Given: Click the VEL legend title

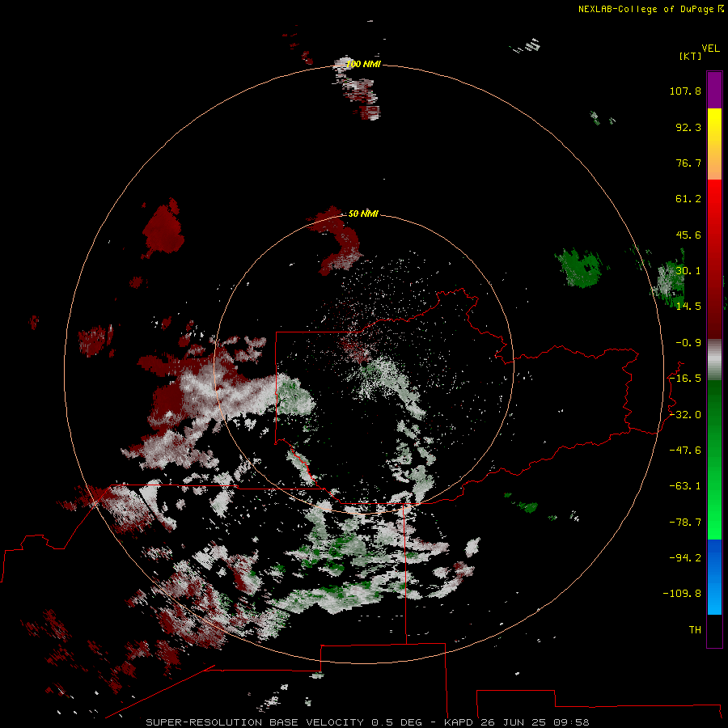Looking at the screenshot, I should [710, 49].
